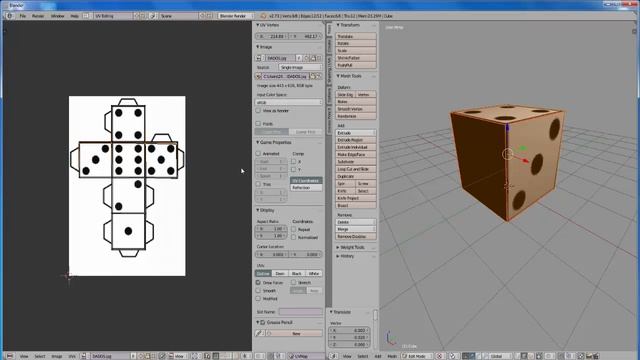This screenshot has width=640, height=360.
Task: Click the UV image editor type icon
Action: [10, 356]
